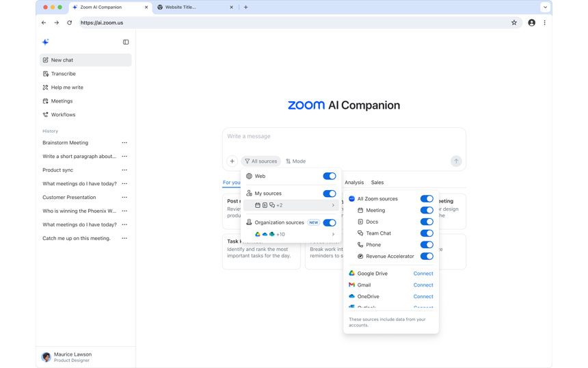Toggle Organization sources switch

point(330,222)
